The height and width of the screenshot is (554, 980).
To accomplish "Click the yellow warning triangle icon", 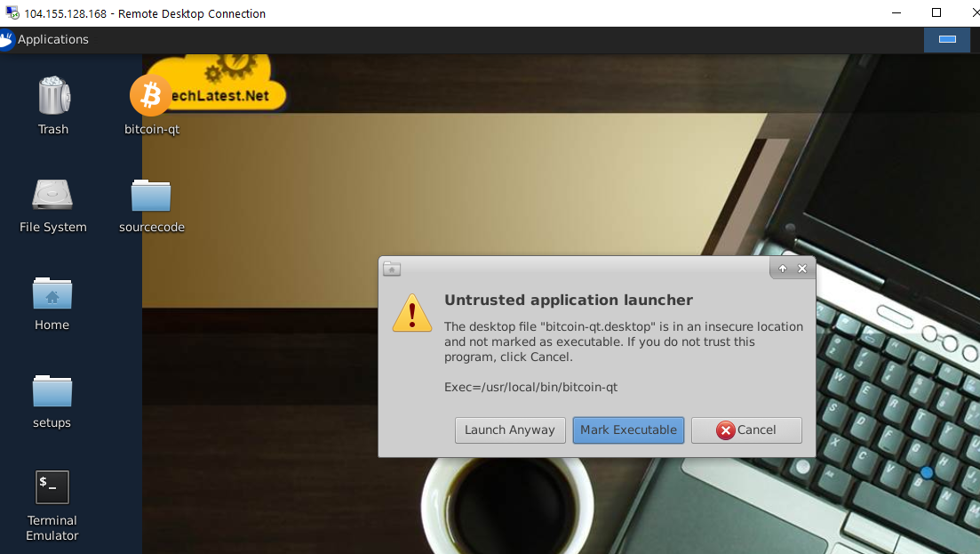I will click(412, 313).
